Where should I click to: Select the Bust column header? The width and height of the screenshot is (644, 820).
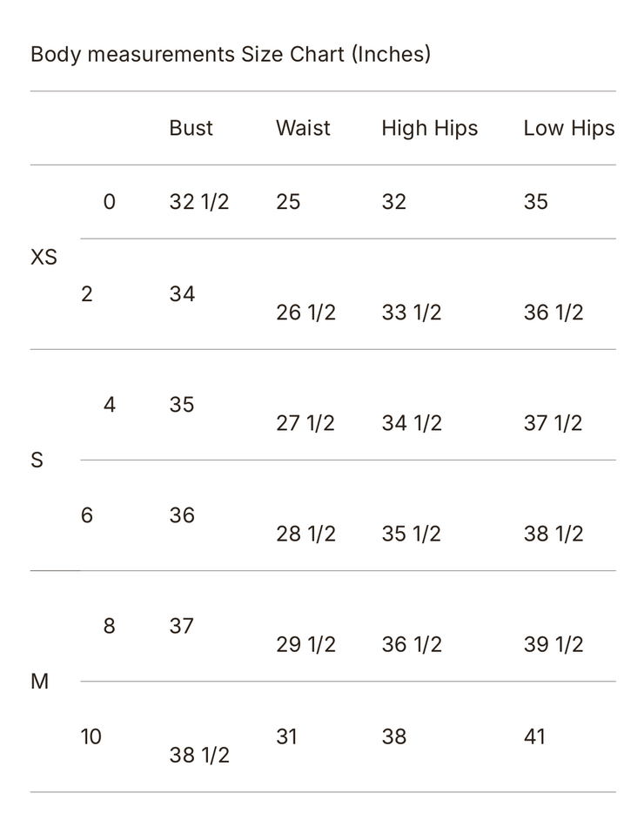[x=191, y=128]
